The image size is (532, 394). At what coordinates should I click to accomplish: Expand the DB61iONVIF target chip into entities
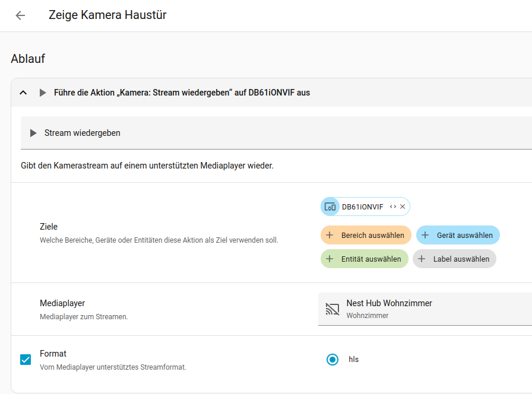(392, 206)
